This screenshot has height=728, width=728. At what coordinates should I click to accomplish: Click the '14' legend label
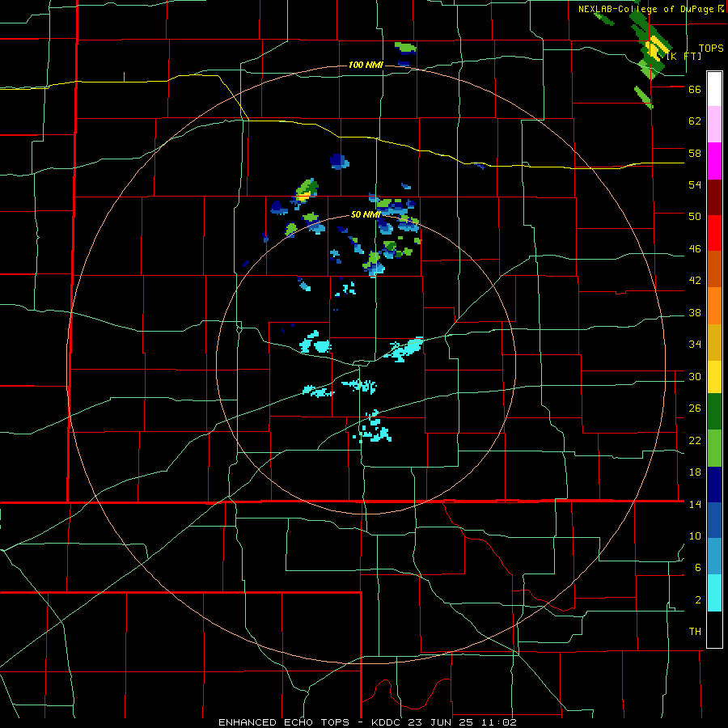(x=695, y=504)
